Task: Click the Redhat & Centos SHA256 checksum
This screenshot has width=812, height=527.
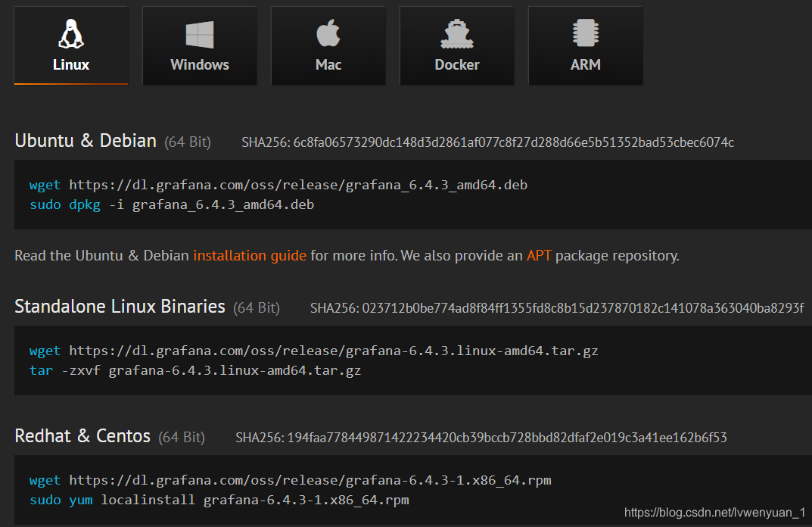Action: click(481, 438)
